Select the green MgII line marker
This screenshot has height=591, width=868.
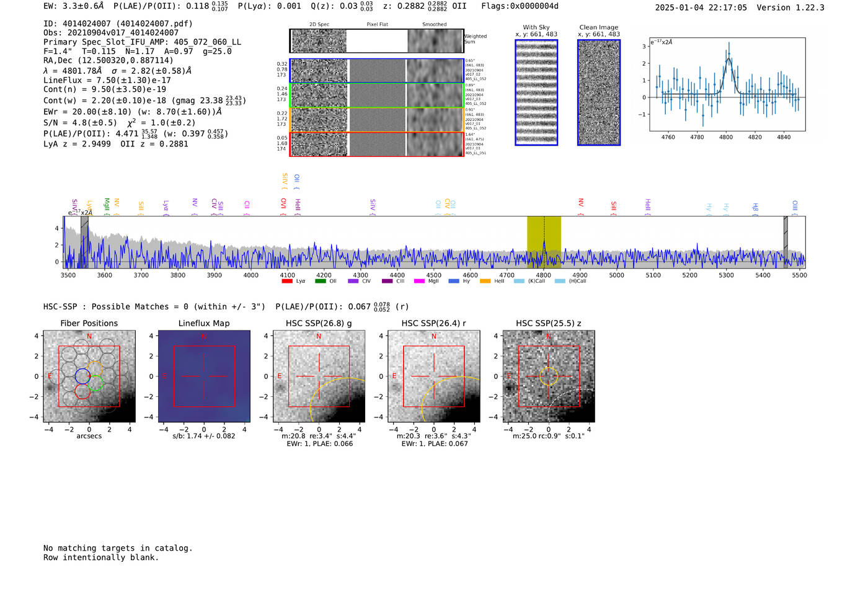coord(107,207)
